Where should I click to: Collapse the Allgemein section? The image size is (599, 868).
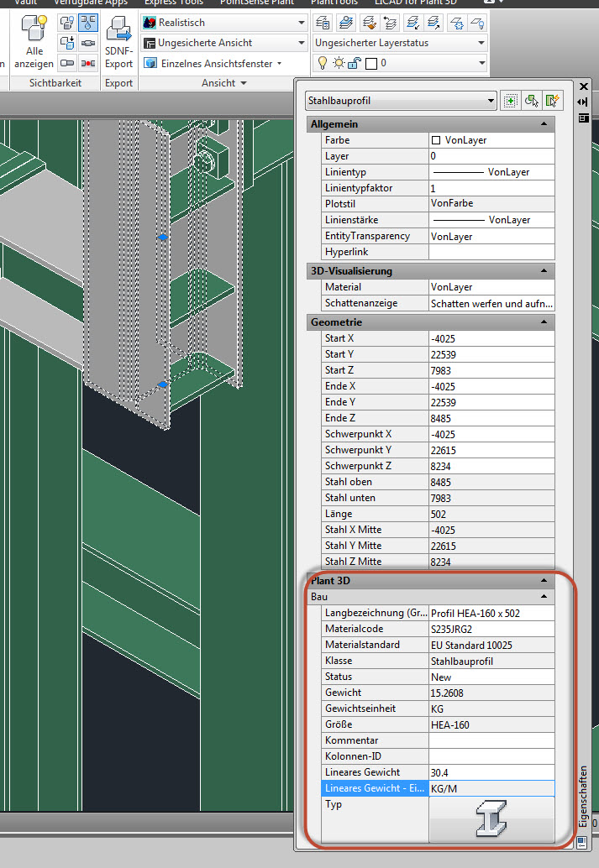point(544,124)
